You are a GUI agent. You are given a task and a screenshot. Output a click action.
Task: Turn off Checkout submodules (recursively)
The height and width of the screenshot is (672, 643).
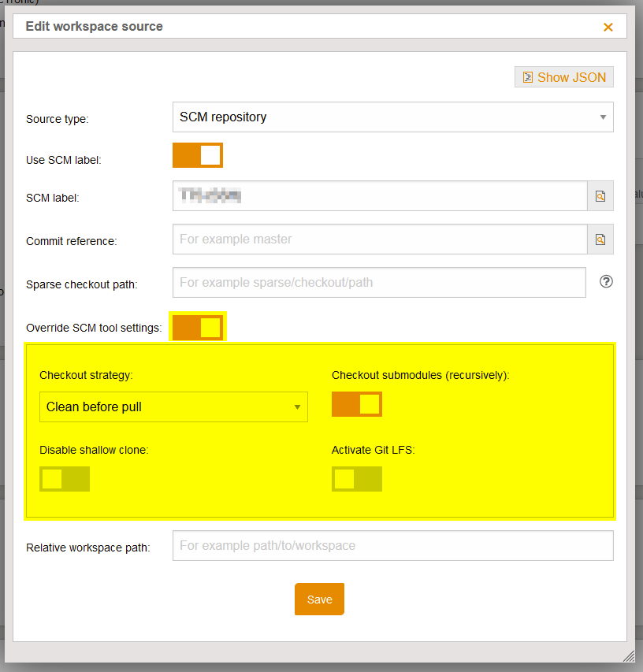coord(357,404)
